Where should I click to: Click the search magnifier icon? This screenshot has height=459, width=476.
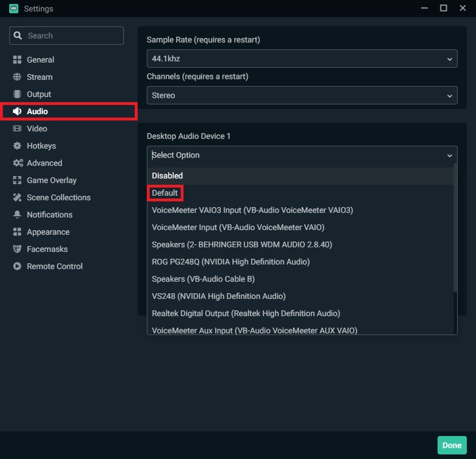[18, 36]
